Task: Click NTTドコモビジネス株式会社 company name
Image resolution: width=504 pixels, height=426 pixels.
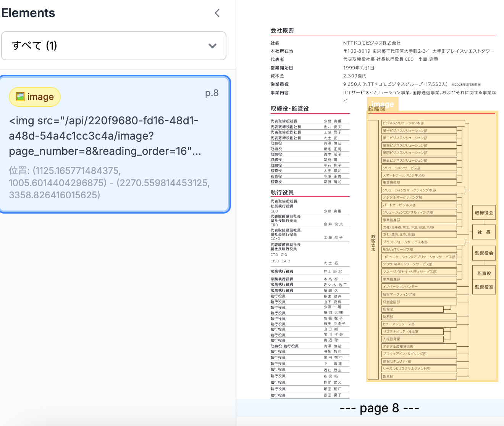Action: coord(372,43)
